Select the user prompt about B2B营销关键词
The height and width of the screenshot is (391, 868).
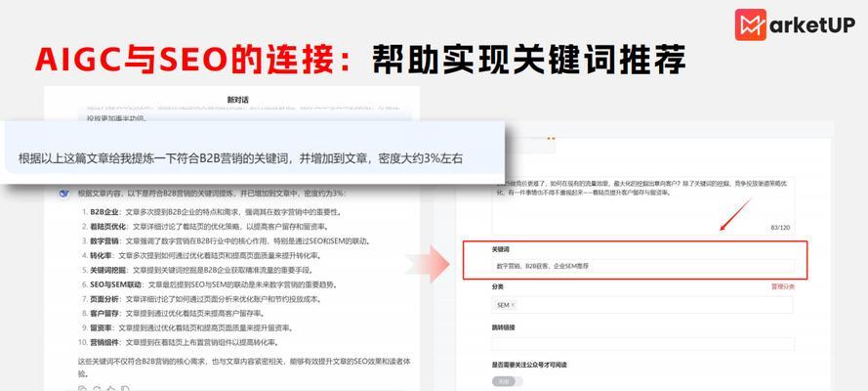coord(240,159)
